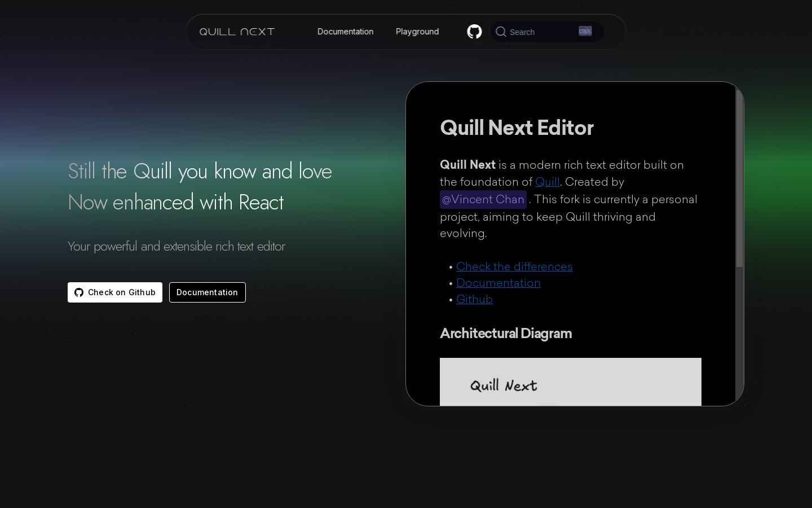The height and width of the screenshot is (508, 812).
Task: Focus the Search input field
Action: 547,32
